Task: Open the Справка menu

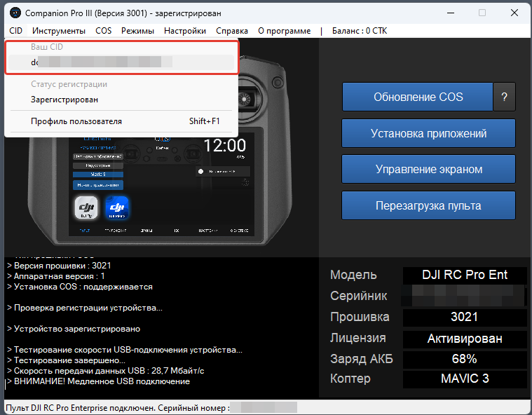Action: [x=232, y=31]
